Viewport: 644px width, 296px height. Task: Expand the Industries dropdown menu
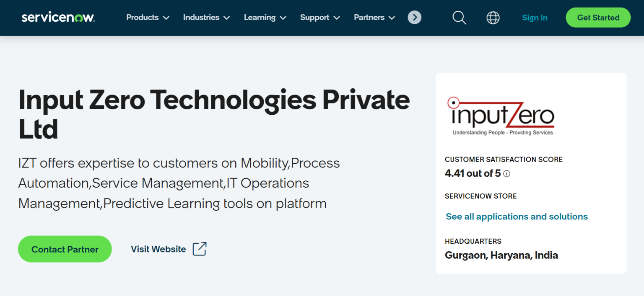(206, 18)
